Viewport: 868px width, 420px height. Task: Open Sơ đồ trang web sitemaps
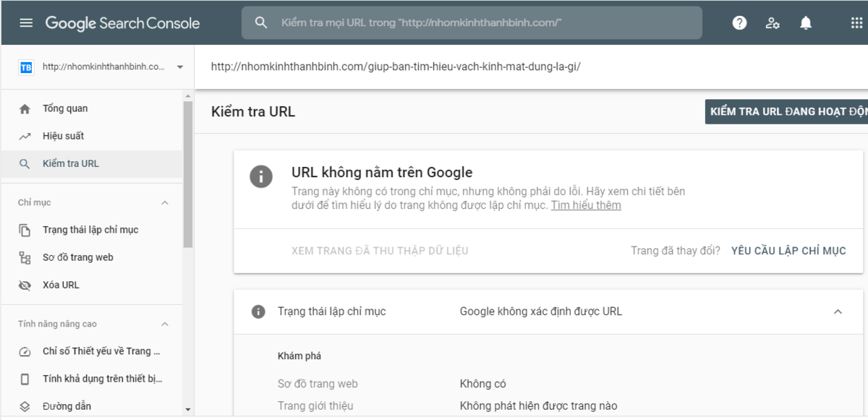point(78,257)
